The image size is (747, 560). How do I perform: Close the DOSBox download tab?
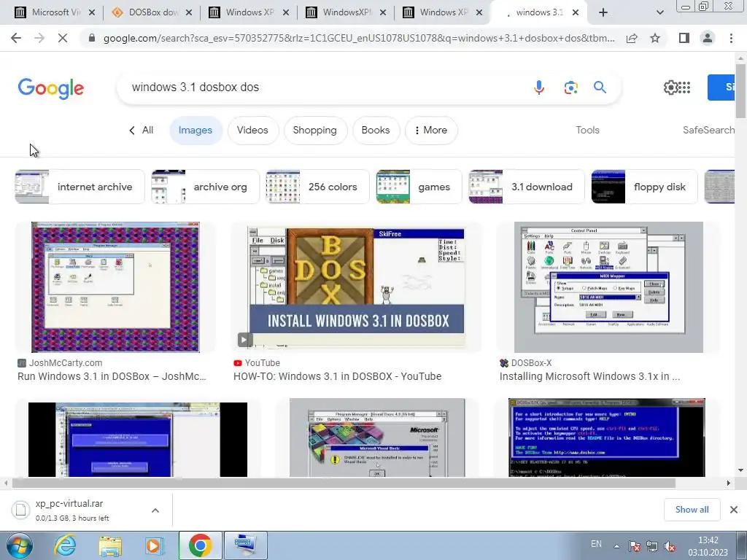189,12
